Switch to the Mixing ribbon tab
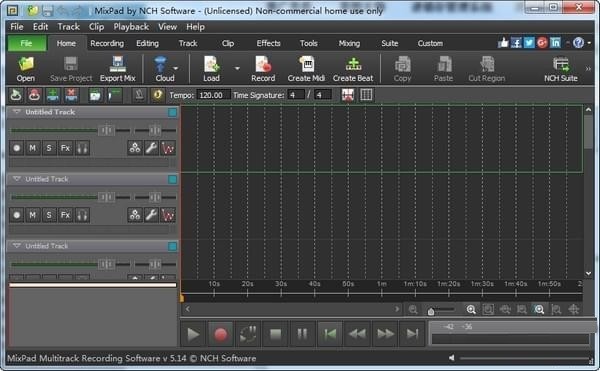 (349, 43)
